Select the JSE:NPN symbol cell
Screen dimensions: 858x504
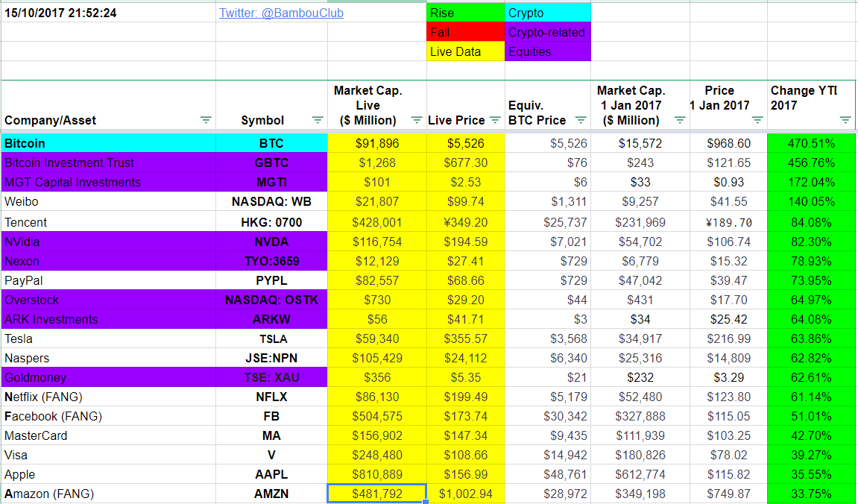click(272, 358)
